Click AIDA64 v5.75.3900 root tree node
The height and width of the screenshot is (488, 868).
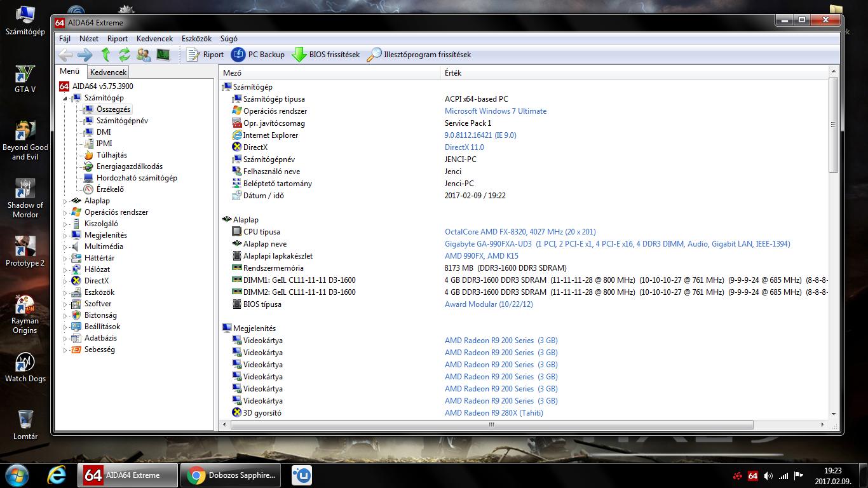(102, 86)
